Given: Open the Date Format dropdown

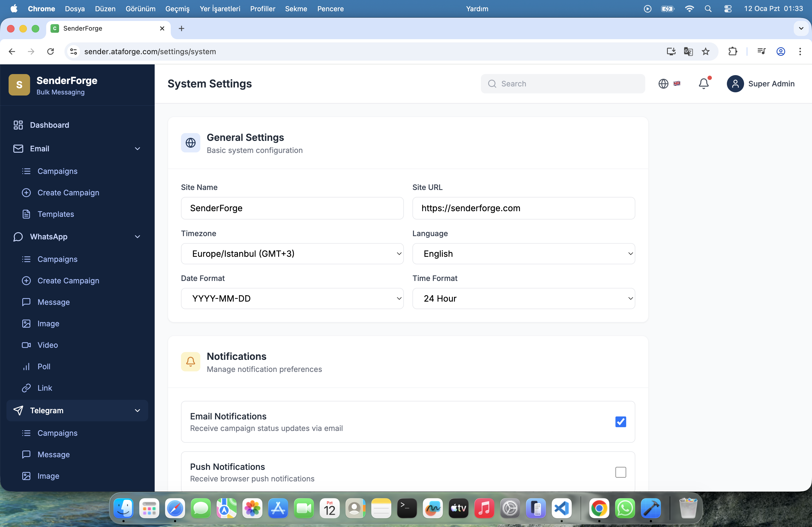Looking at the screenshot, I should 292,298.
